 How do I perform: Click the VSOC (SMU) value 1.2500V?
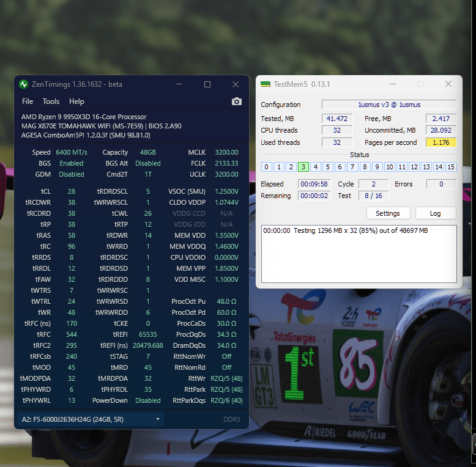(x=226, y=191)
